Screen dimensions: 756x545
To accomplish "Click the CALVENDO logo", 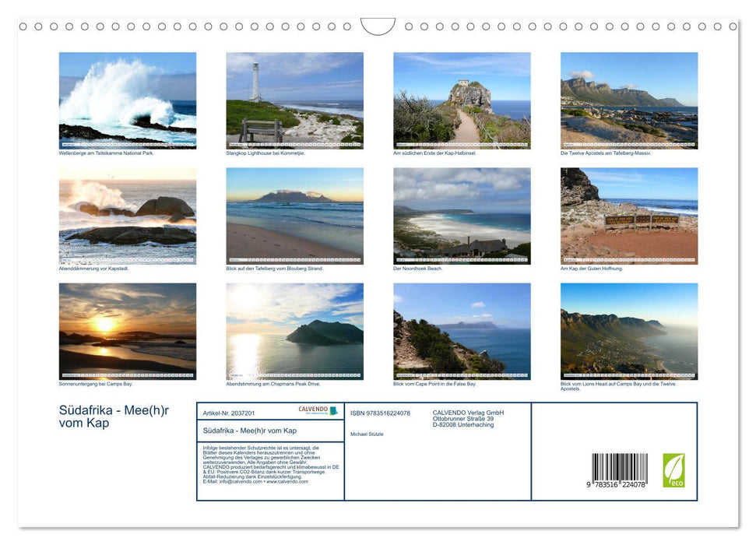I will point(318,410).
